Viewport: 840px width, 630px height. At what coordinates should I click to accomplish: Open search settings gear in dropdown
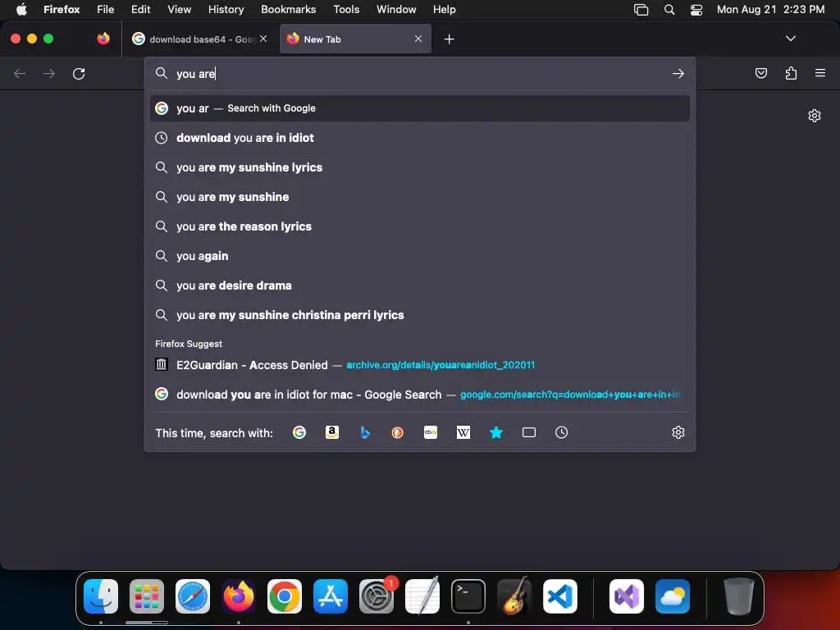click(x=678, y=432)
